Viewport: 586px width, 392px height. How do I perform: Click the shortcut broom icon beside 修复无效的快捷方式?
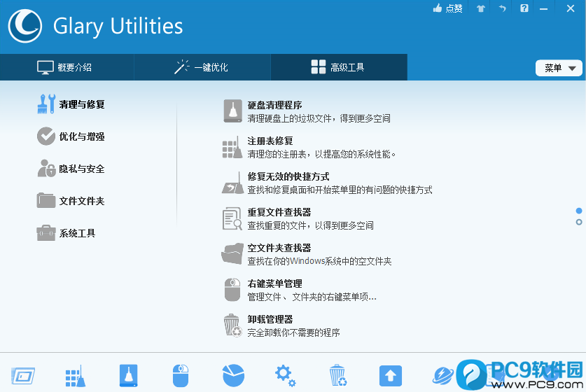point(233,183)
